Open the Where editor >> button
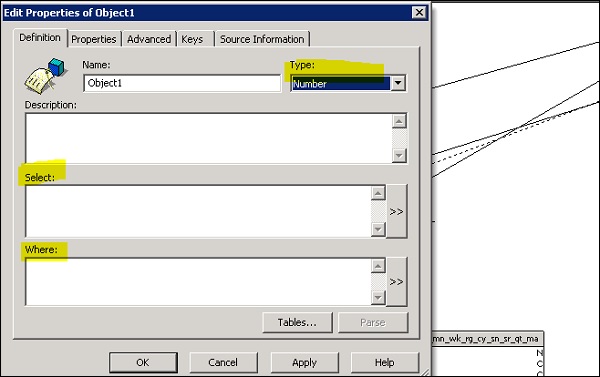The image size is (600, 377). (x=396, y=281)
